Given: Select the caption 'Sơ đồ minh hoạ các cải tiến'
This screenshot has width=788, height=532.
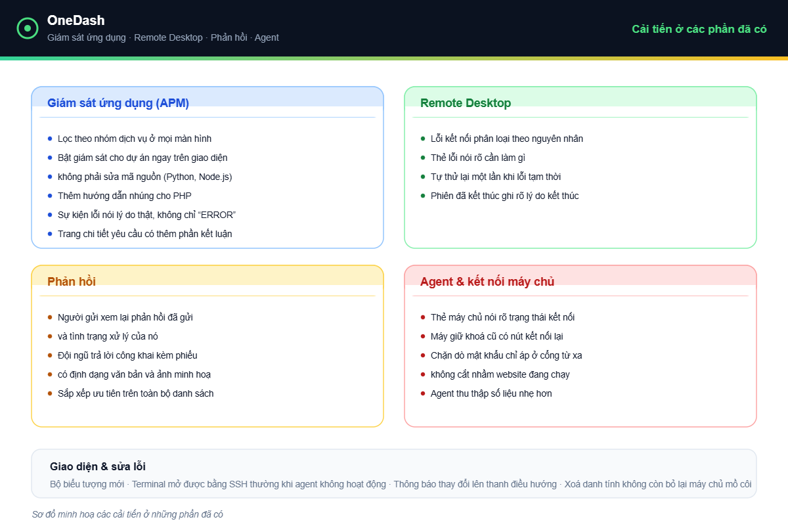Looking at the screenshot, I should [x=127, y=514].
